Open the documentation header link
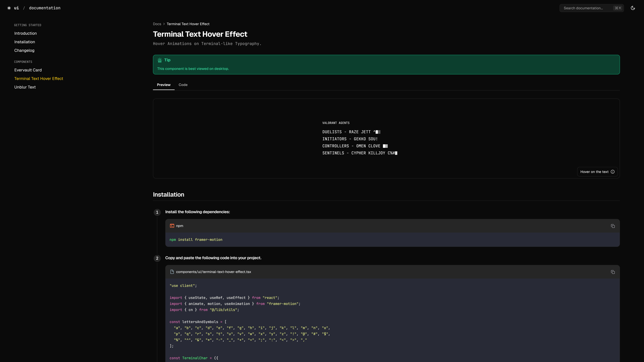This screenshot has width=644, height=362. click(45, 8)
